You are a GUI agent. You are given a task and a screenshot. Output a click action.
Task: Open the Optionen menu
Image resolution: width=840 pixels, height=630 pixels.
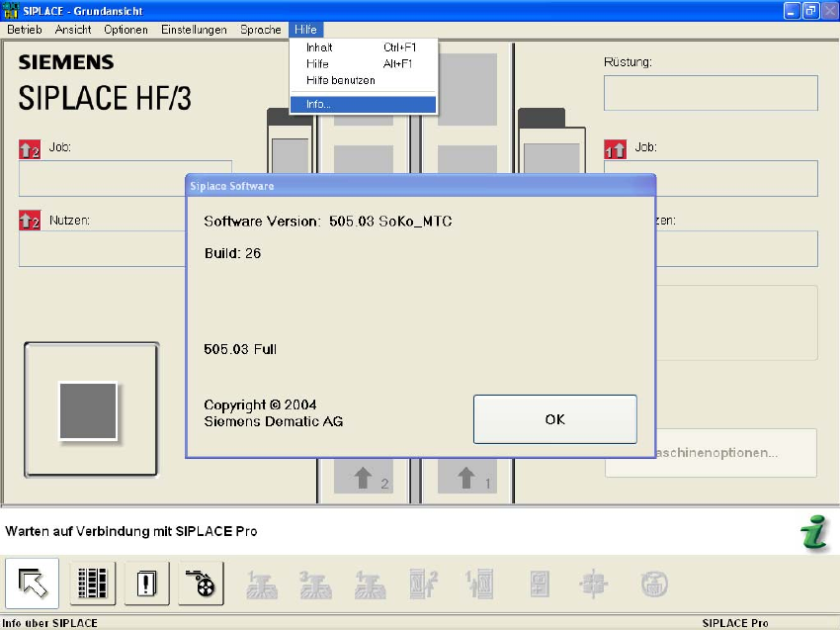[x=126, y=30]
